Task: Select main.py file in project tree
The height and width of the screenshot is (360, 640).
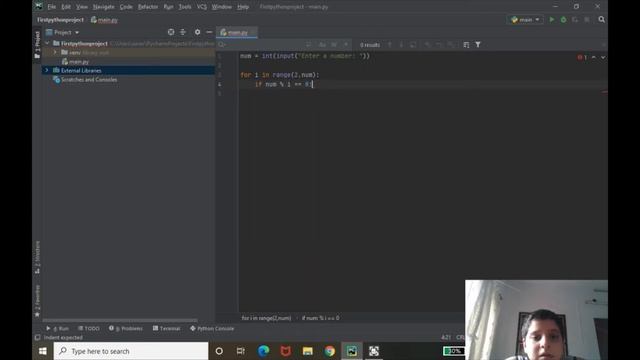Action: [76, 62]
